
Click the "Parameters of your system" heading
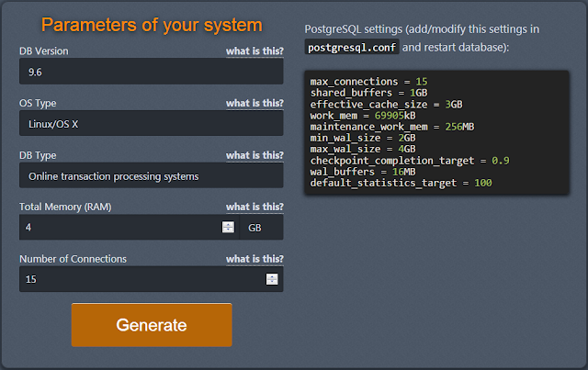pyautogui.click(x=152, y=25)
